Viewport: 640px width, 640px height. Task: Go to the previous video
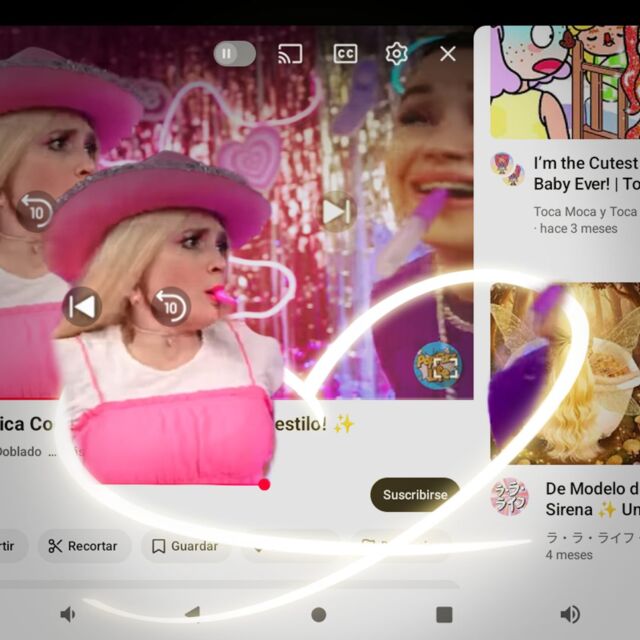pos(81,306)
